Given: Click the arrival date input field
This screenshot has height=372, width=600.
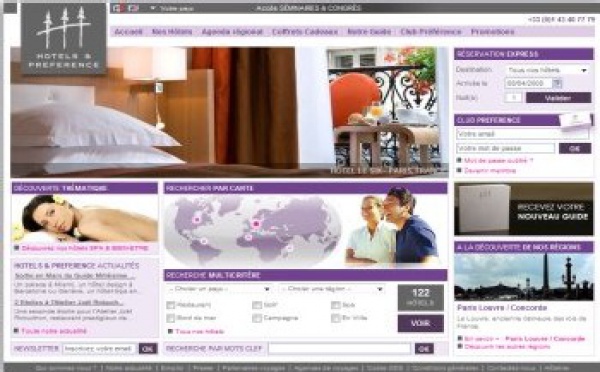Looking at the screenshot, I should (x=528, y=83).
